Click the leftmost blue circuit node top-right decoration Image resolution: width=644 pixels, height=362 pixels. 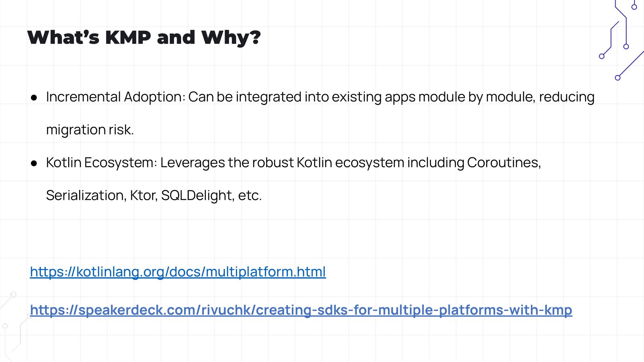point(602,56)
